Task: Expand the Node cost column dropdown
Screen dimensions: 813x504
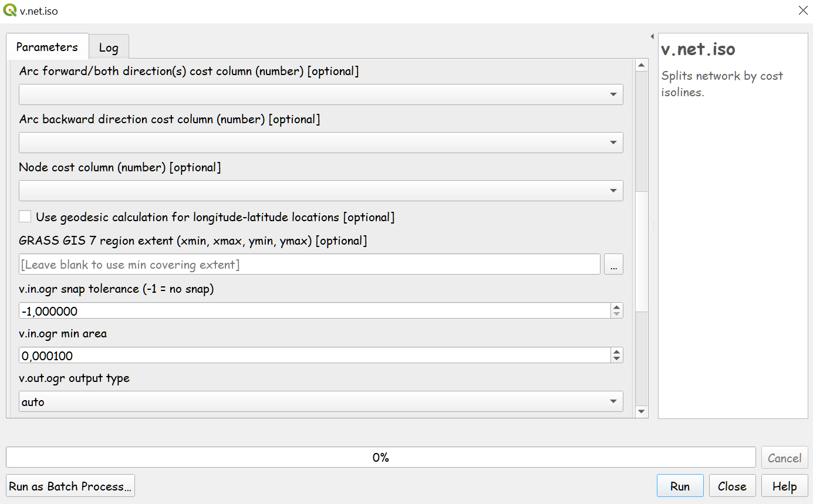Action: (x=321, y=191)
